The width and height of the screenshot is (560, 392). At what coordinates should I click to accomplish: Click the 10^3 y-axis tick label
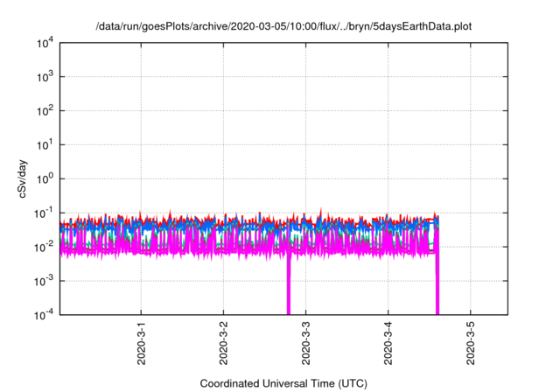[45, 77]
